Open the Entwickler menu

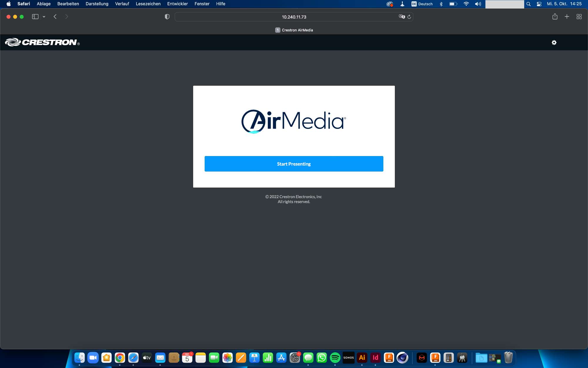pos(177,4)
